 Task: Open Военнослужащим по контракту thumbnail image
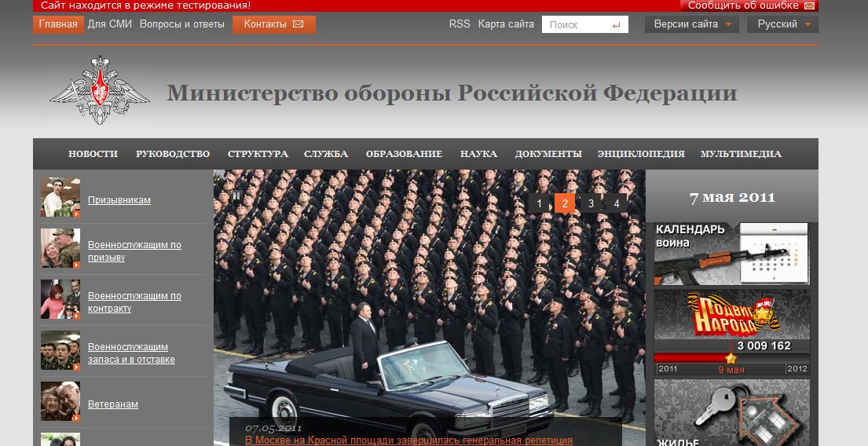[60, 299]
